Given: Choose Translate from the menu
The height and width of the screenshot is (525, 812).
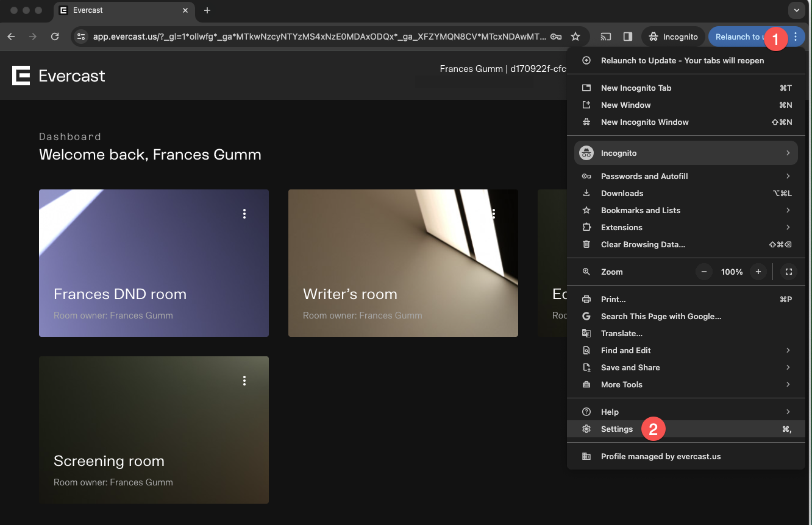Looking at the screenshot, I should click(686, 333).
